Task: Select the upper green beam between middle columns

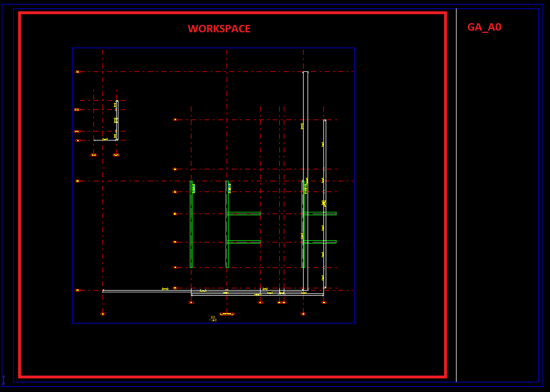Action: point(244,214)
